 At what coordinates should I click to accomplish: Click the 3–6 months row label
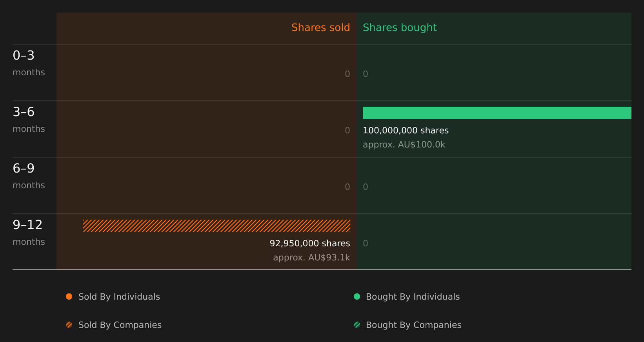tap(29, 120)
